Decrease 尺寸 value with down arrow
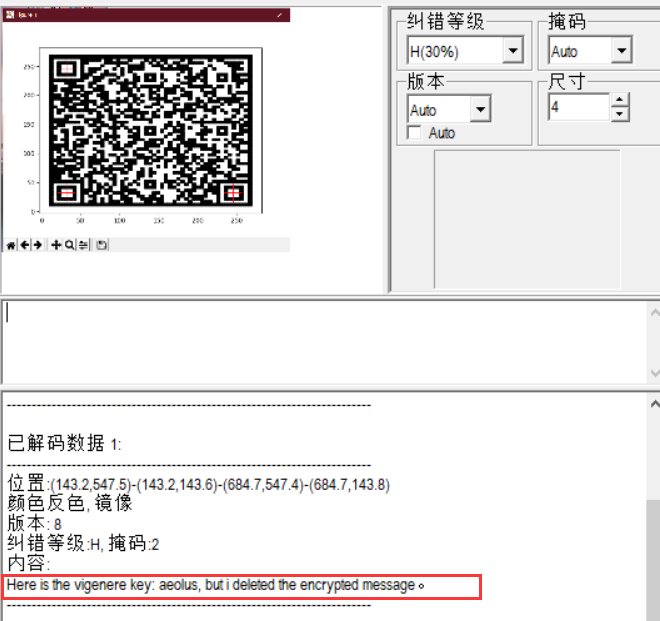The height and width of the screenshot is (621, 660). (x=619, y=114)
